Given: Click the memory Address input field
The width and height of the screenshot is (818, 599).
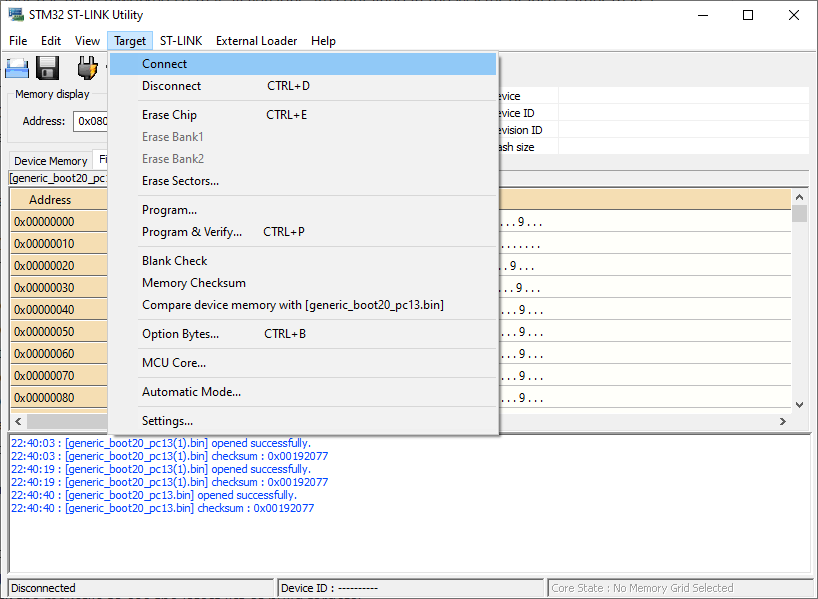Looking at the screenshot, I should coord(91,121).
